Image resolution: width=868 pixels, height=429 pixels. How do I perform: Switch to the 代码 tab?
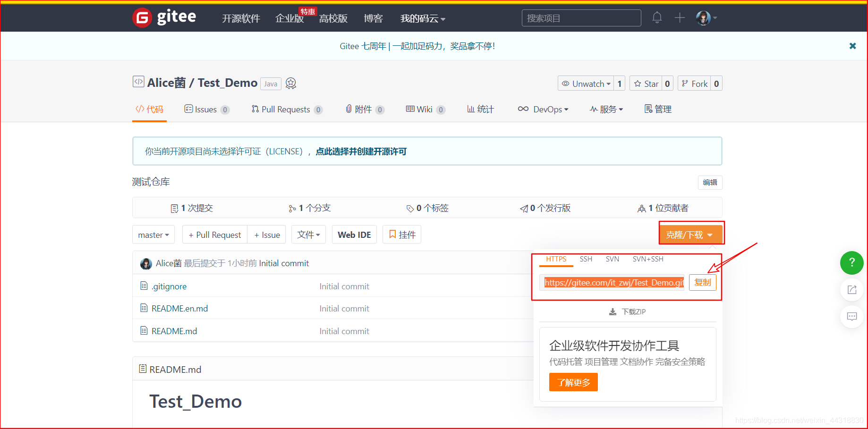coord(149,109)
